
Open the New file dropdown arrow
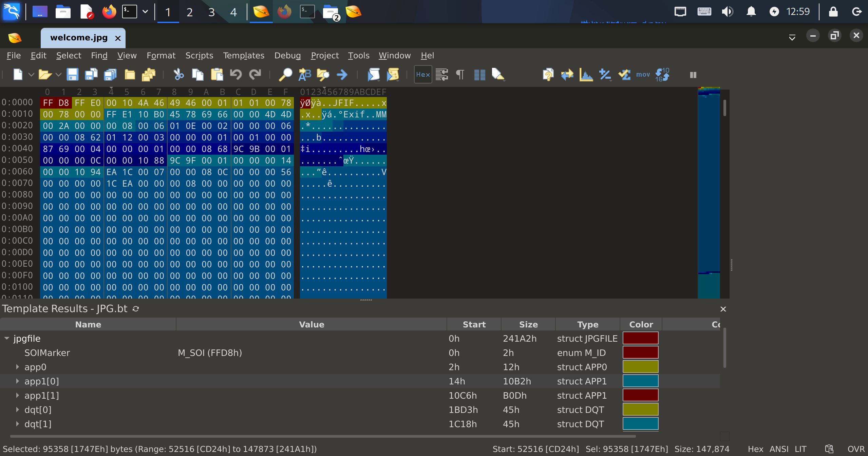pyautogui.click(x=31, y=74)
